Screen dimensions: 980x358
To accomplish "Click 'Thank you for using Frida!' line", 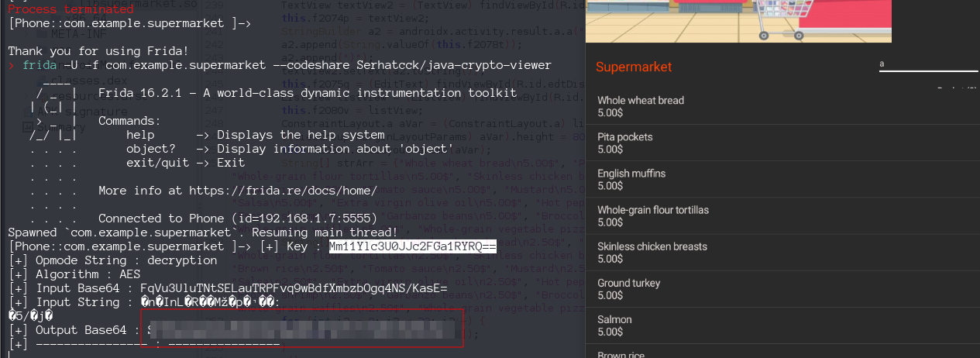I will [98, 51].
